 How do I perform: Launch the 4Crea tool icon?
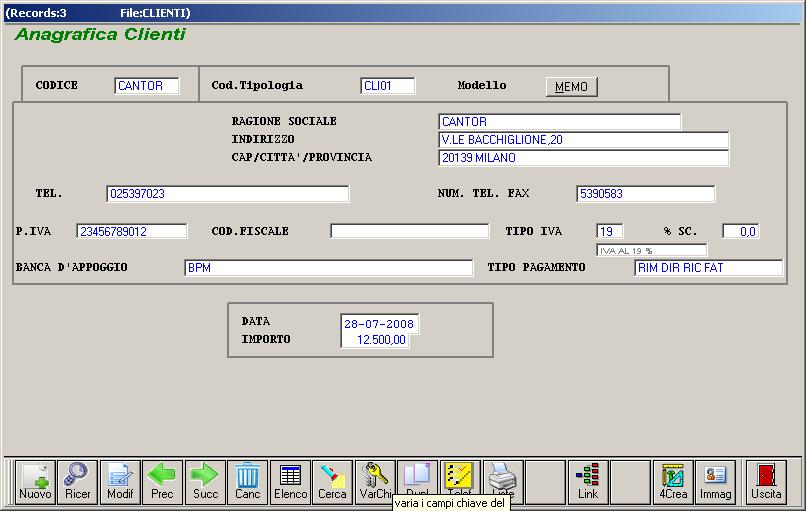pos(673,482)
